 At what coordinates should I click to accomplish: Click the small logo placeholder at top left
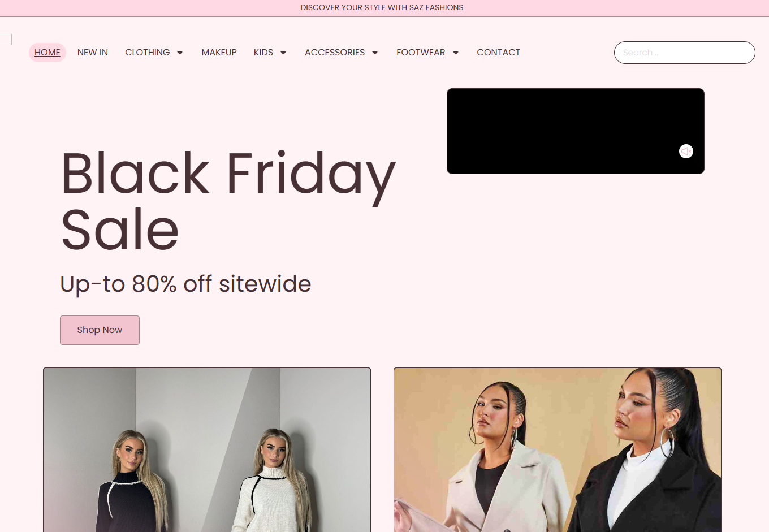pyautogui.click(x=6, y=40)
